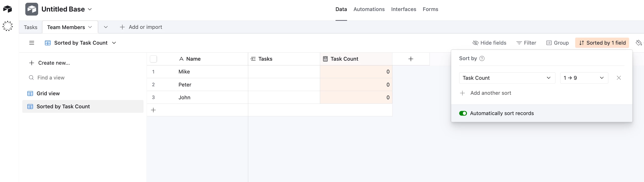Click the Untitled Base box icon
This screenshot has height=182, width=644.
[32, 9]
